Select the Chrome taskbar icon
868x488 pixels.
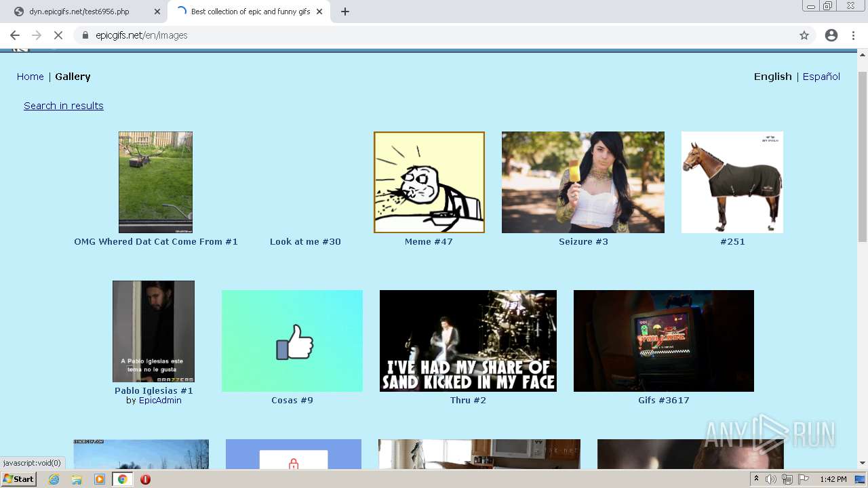[x=122, y=479]
